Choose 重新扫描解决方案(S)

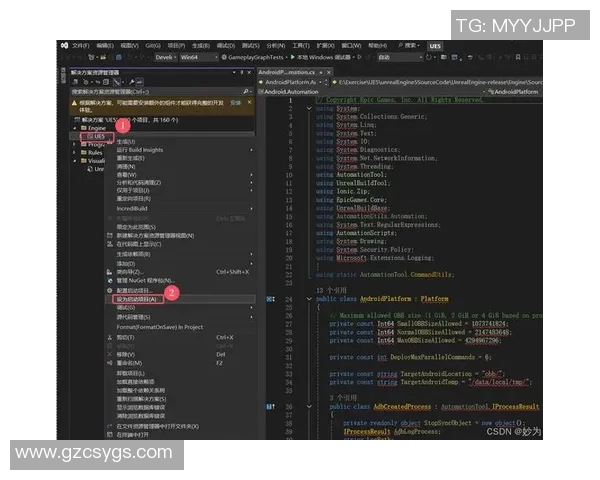point(141,399)
